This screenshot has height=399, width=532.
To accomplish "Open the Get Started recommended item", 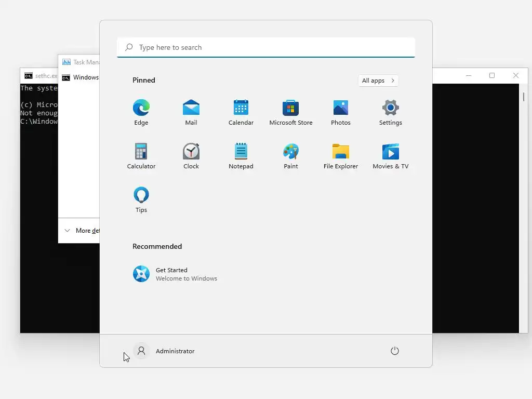I will click(175, 274).
